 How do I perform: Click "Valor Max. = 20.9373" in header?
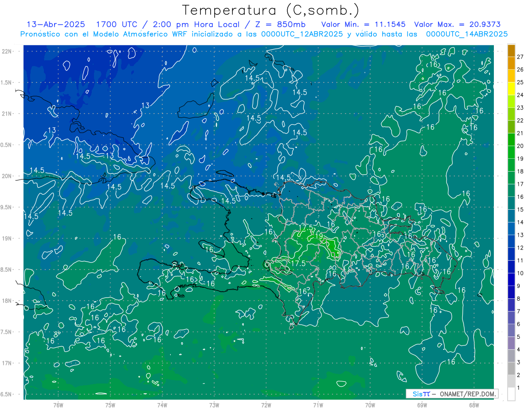click(457, 25)
